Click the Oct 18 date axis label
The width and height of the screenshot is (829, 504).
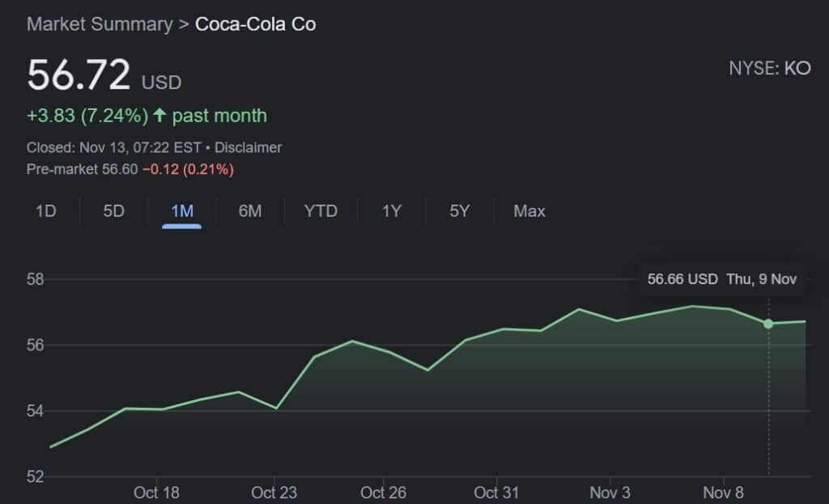coord(157,492)
